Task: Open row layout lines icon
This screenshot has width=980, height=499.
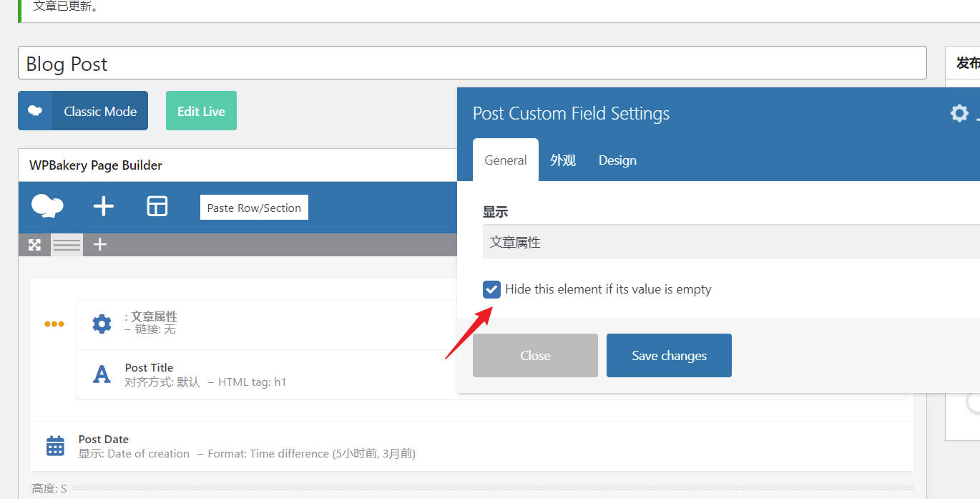Action: click(x=67, y=245)
